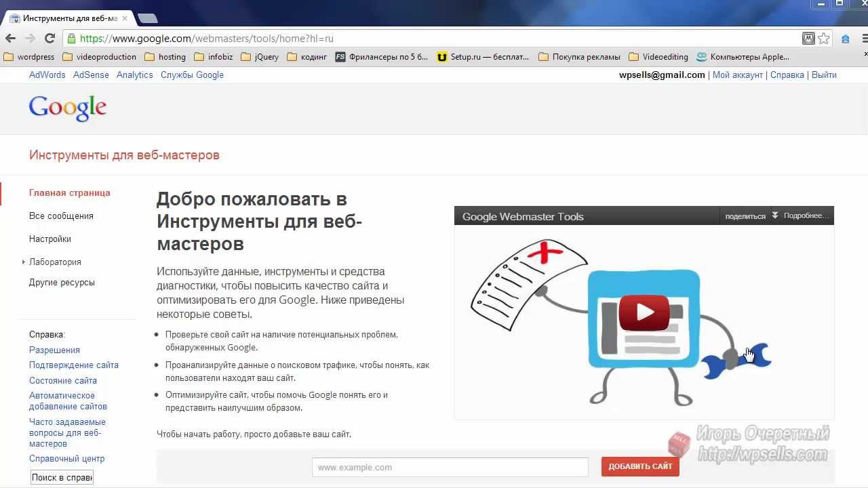
Task: Open the Videoediting bookmark folder
Action: pyautogui.click(x=658, y=57)
